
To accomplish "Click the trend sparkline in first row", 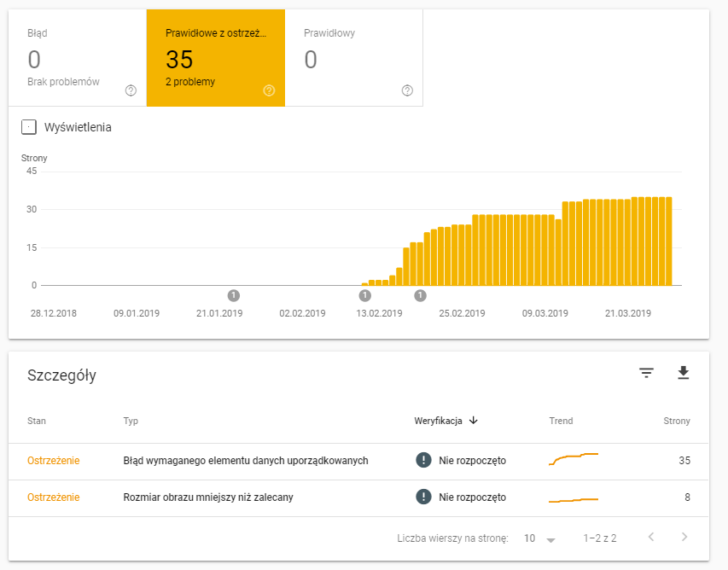I will (574, 460).
